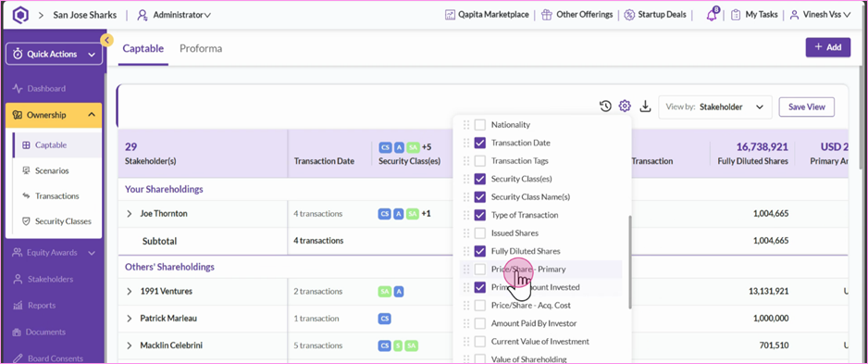Click the San Jose Sharks breadcrumb

coord(85,15)
